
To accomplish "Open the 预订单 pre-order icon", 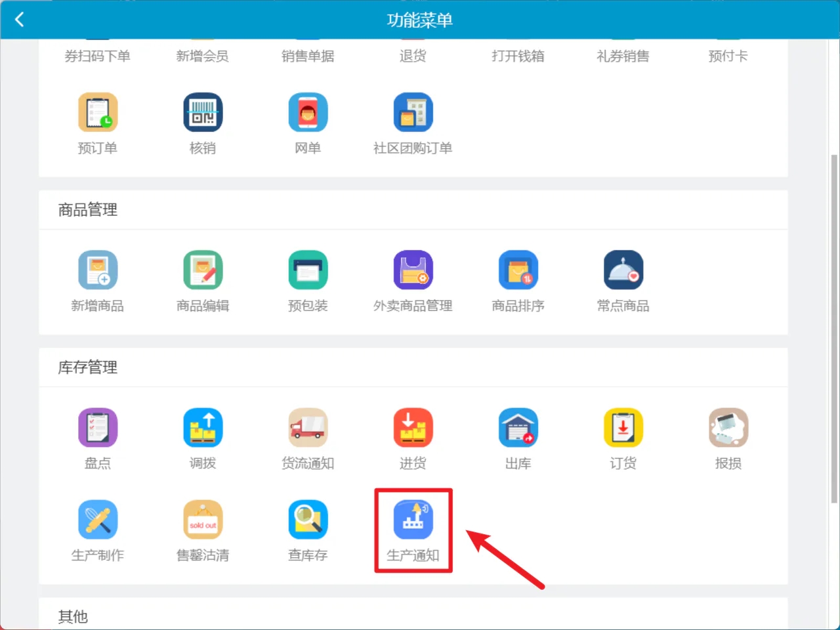I will [x=98, y=112].
